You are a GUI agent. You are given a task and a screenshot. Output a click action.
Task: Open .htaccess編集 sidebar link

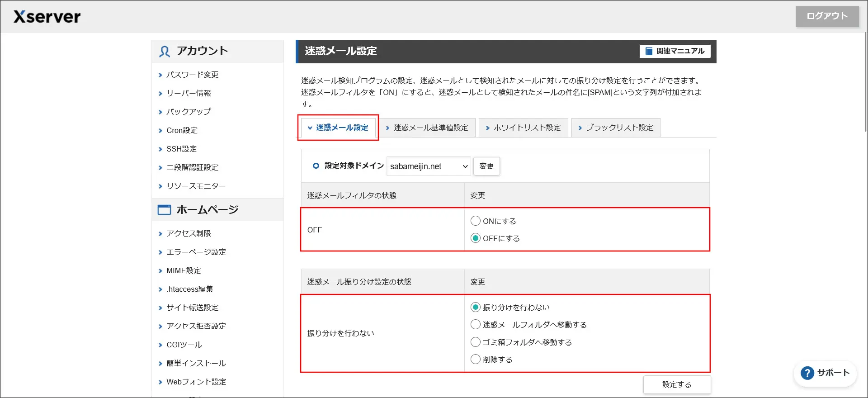click(x=189, y=289)
